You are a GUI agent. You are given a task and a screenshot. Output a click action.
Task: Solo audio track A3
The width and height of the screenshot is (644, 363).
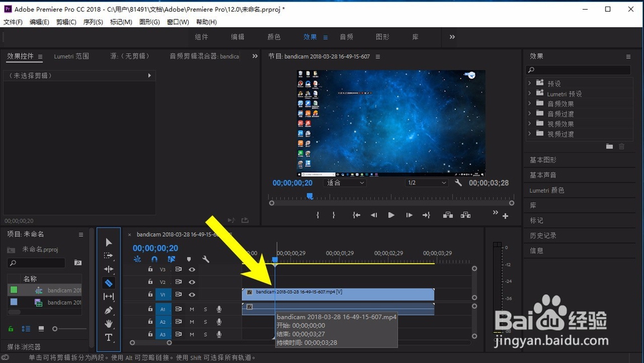[x=205, y=335]
